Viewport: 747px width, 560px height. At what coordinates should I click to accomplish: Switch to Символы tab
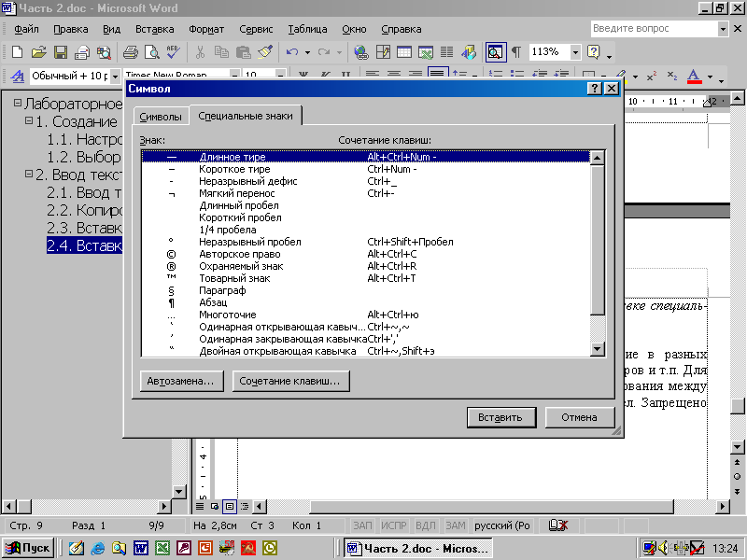pyautogui.click(x=161, y=117)
